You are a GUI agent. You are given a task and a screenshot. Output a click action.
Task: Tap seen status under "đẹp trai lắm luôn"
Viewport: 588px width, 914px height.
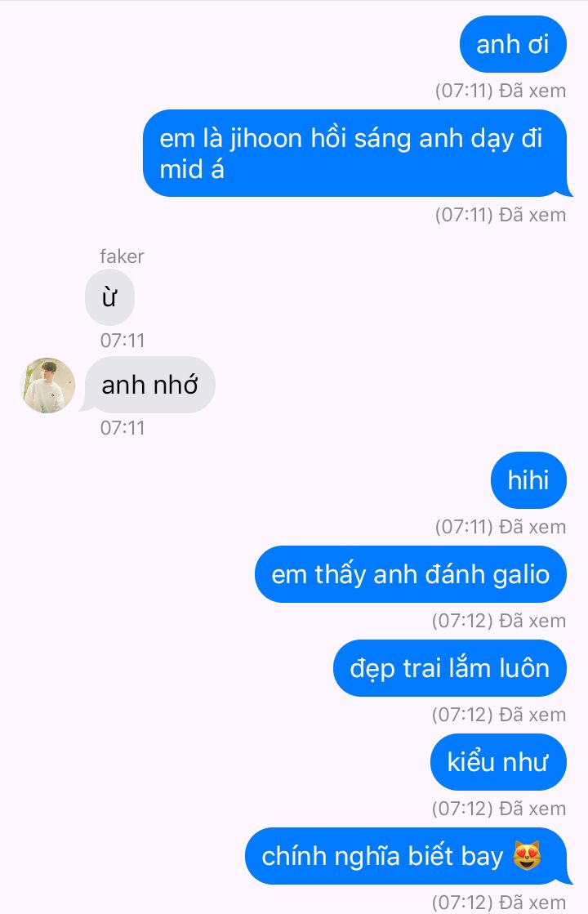499,715
